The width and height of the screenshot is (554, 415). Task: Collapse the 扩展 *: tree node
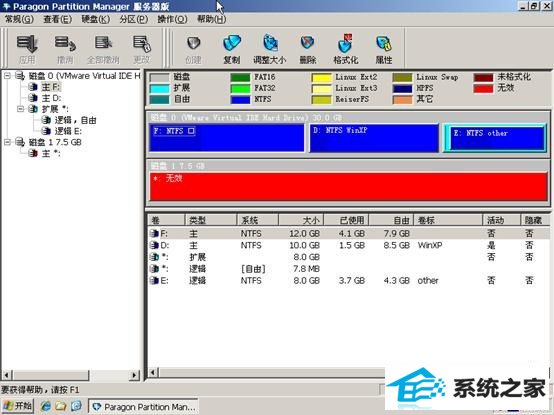coord(20,109)
